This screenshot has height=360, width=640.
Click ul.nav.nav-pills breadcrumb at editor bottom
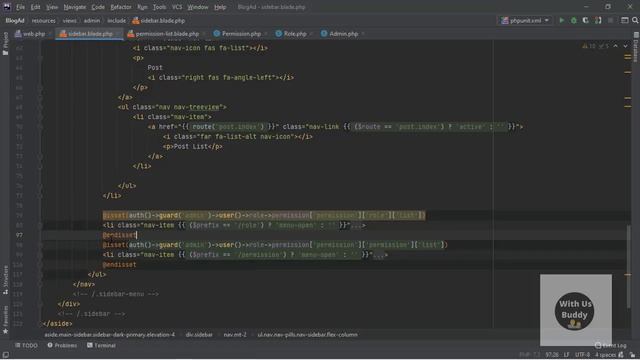[307, 335]
